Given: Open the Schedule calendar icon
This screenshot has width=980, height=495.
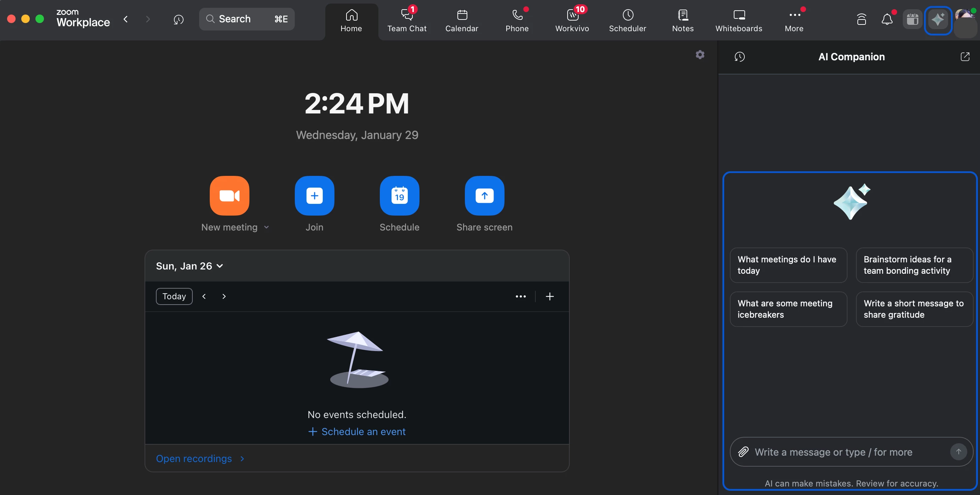Looking at the screenshot, I should [399, 196].
